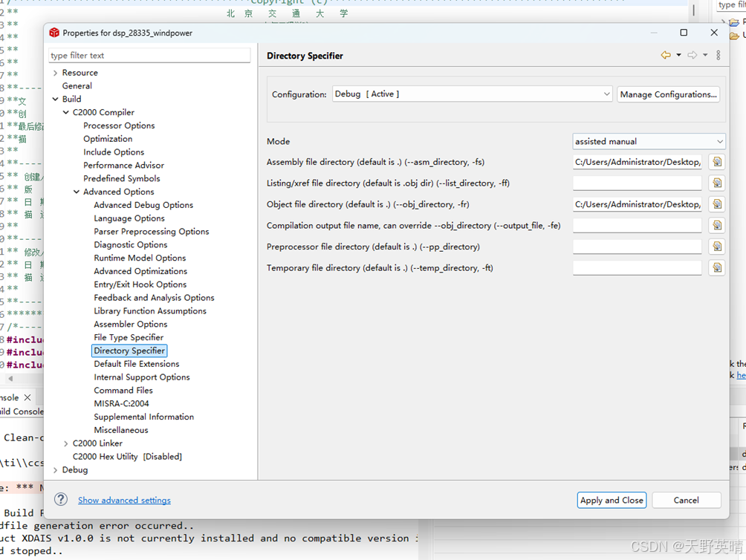
Task: Close the Console tab with X
Action: point(27,397)
